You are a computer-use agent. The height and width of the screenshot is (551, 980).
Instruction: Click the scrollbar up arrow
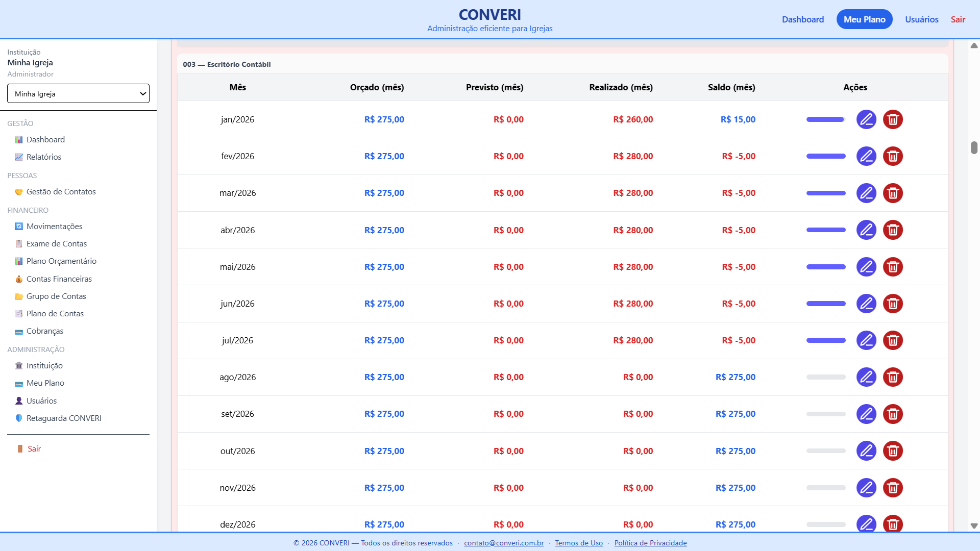(x=974, y=45)
